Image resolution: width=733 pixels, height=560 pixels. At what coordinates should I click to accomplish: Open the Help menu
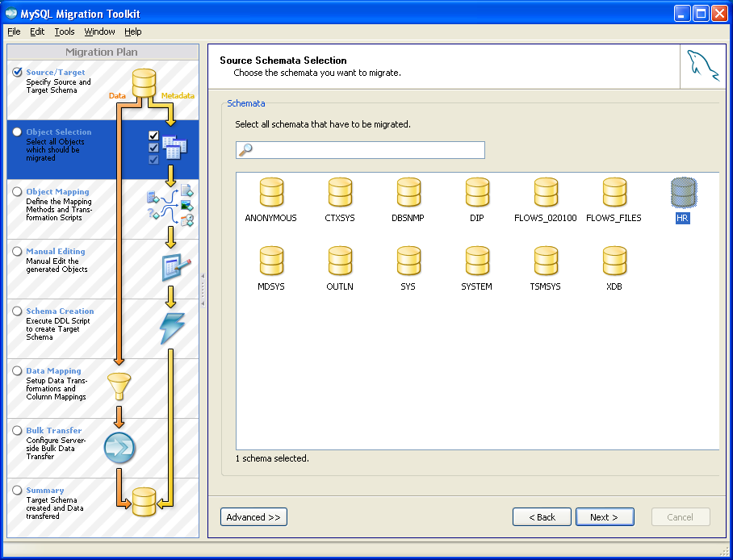(x=132, y=31)
